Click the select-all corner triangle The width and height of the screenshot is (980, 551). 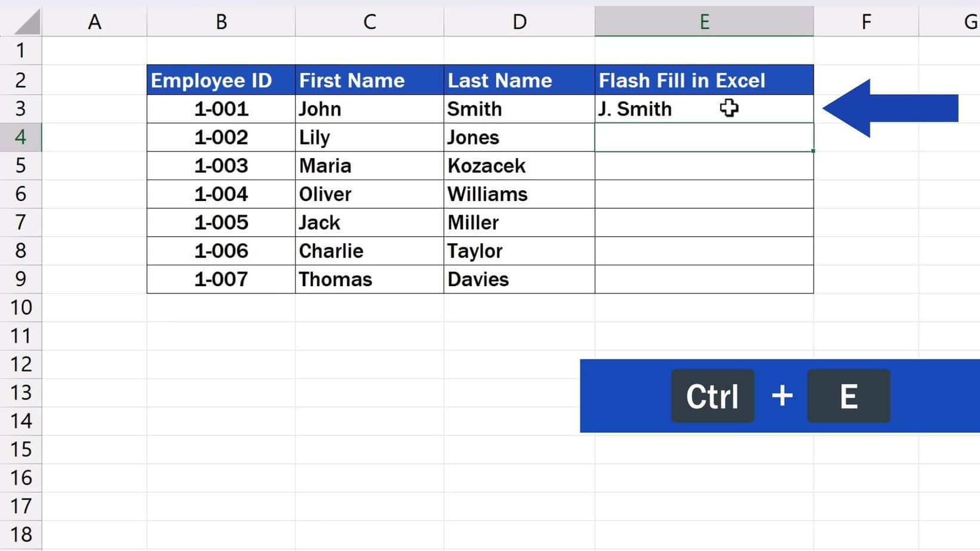click(27, 22)
